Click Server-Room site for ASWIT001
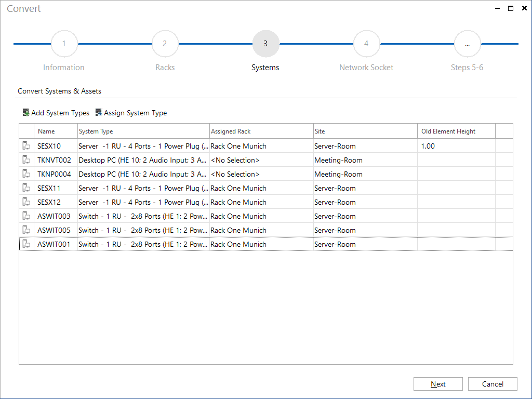Image resolution: width=532 pixels, height=399 pixels. click(335, 244)
